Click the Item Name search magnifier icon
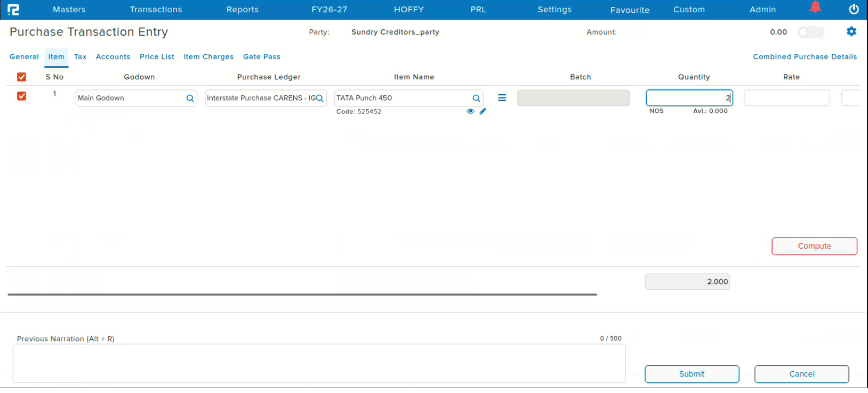 (477, 99)
